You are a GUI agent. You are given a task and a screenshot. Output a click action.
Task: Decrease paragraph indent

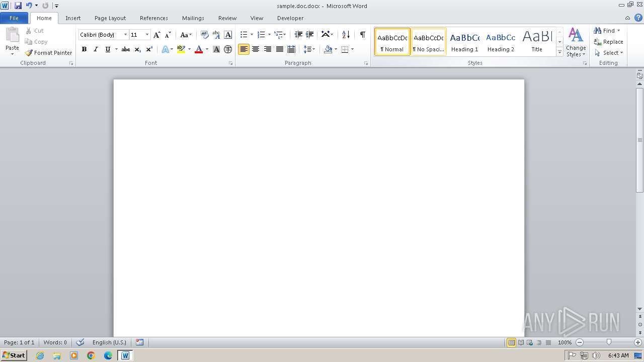point(298,35)
